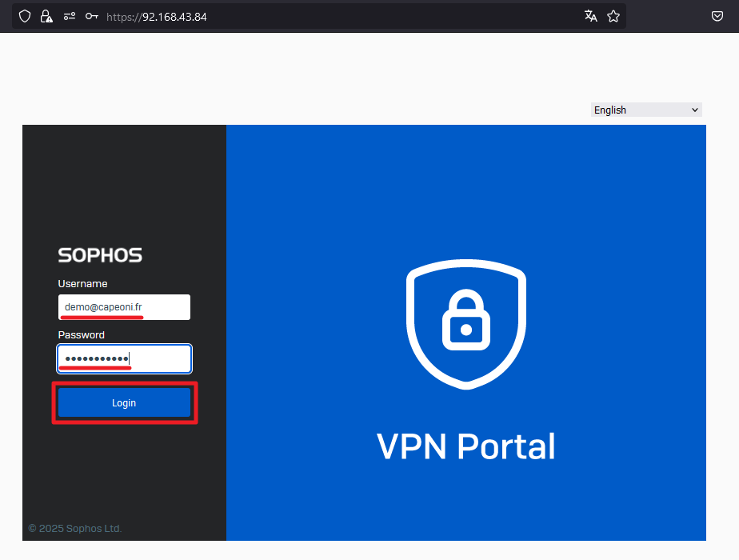Open the insecure connection padlock icon
Image resolution: width=739 pixels, height=560 pixels.
[x=46, y=17]
